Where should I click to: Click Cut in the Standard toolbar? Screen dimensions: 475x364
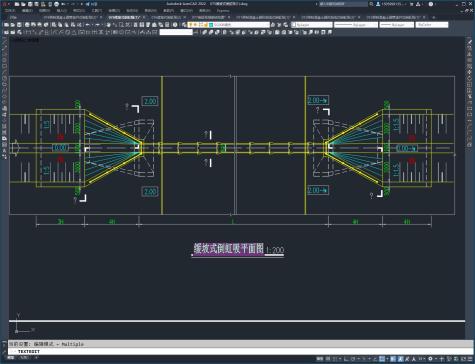click(x=53, y=25)
